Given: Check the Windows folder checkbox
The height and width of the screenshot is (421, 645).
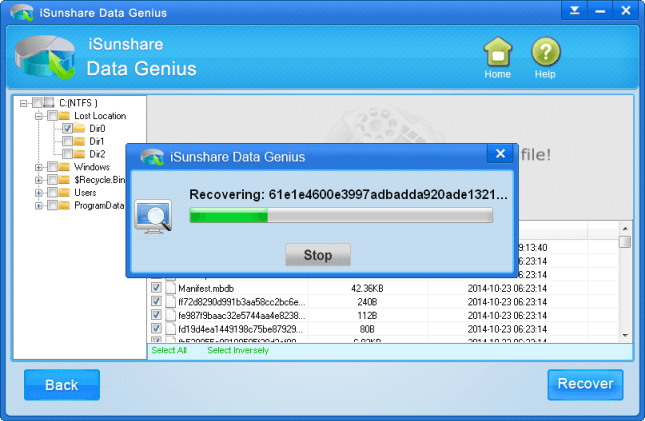Looking at the screenshot, I should [x=52, y=167].
